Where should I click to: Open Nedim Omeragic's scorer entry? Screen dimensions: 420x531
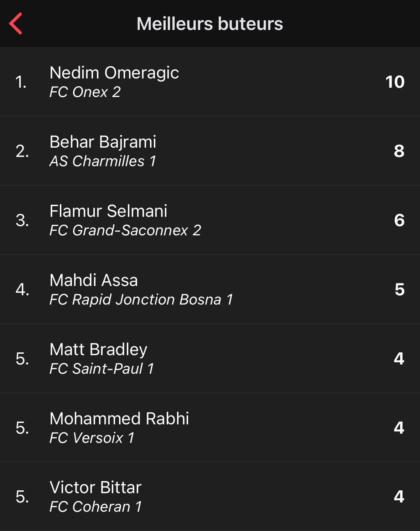point(210,82)
